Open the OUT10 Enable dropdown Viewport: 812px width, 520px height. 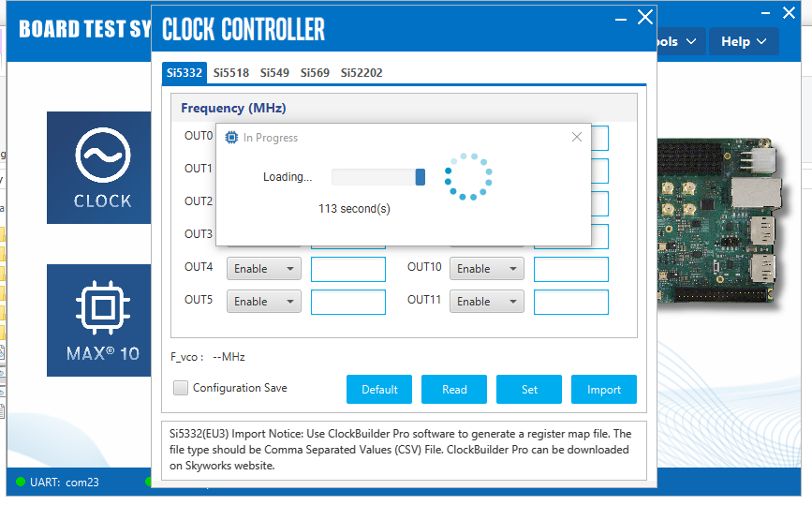coord(487,269)
